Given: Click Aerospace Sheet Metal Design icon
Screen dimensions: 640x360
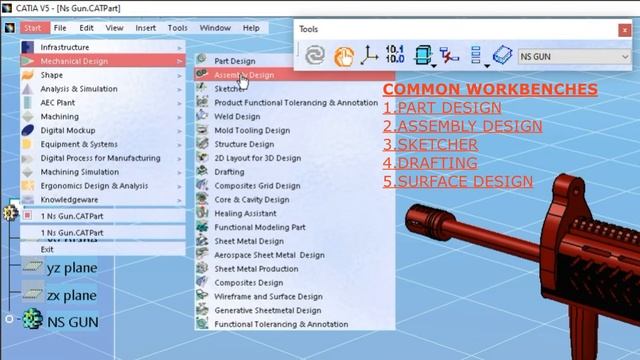Looking at the screenshot, I should coord(202,254).
